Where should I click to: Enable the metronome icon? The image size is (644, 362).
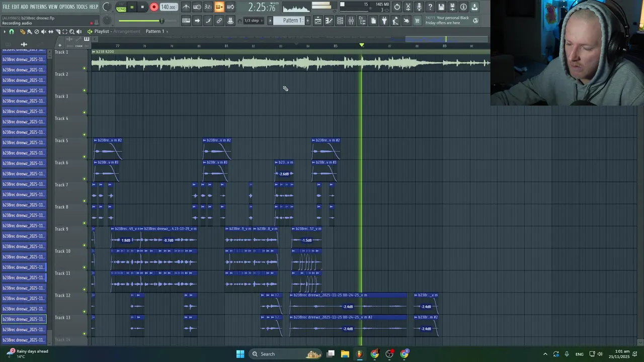[186, 7]
